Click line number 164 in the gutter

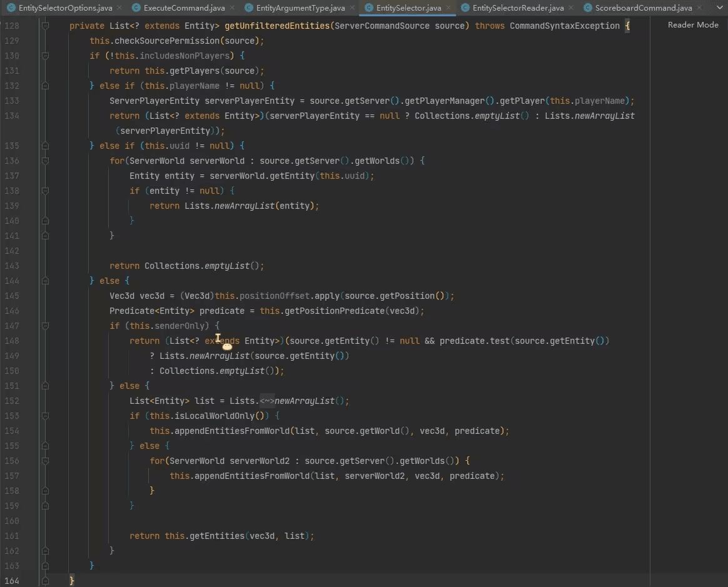point(12,581)
